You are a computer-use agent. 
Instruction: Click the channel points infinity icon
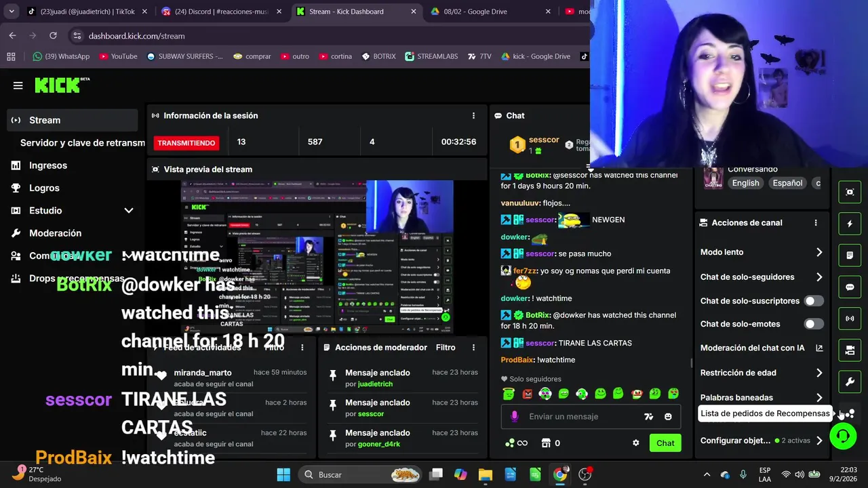(x=517, y=443)
